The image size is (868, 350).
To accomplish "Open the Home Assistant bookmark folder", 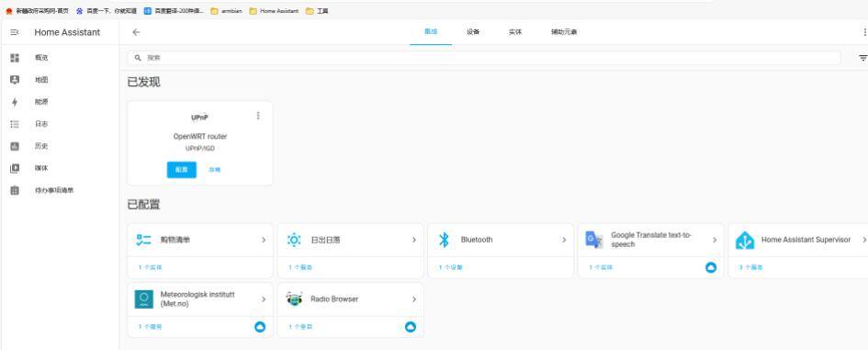I will tap(274, 10).
